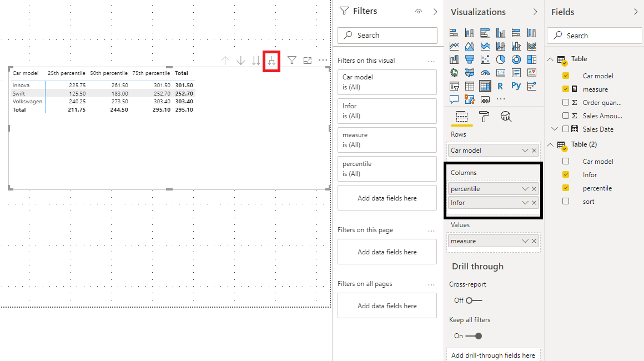Select the globe Map visualization

(x=454, y=73)
